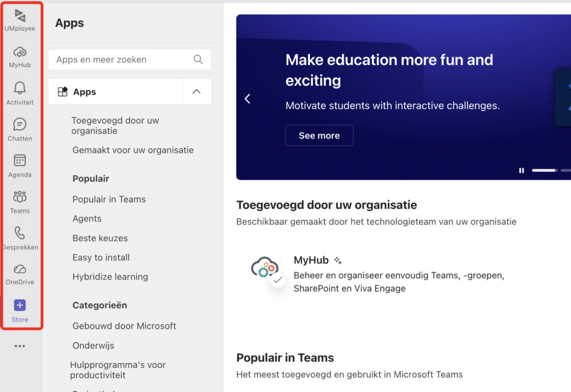Open MyHub from the left rail
571x392 pixels.
pyautogui.click(x=19, y=57)
